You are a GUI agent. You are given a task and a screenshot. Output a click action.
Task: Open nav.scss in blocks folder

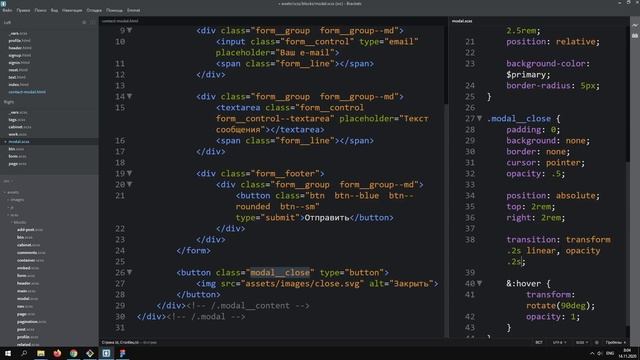tap(25, 306)
